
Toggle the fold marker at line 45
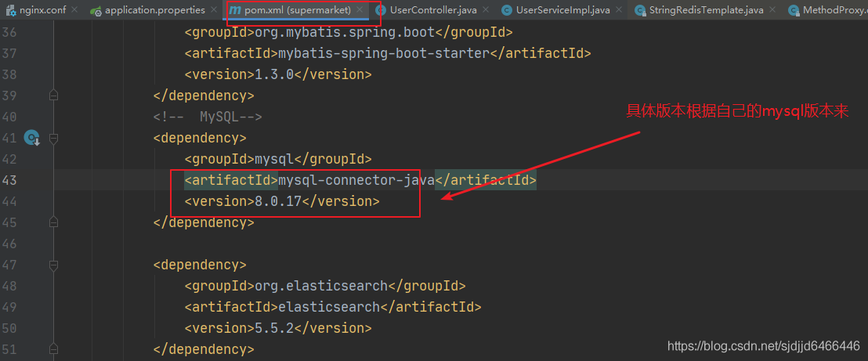click(54, 222)
